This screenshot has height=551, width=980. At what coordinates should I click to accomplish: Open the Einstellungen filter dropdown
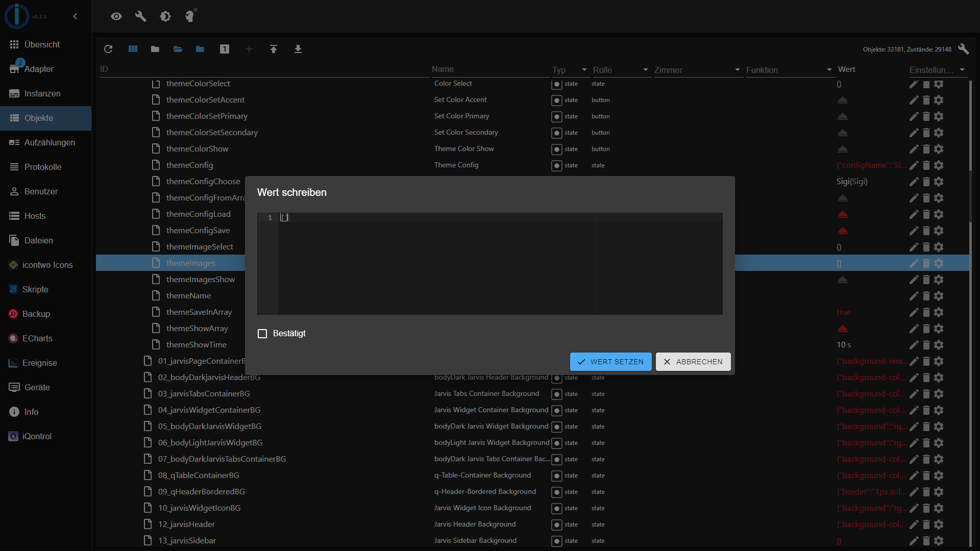962,70
